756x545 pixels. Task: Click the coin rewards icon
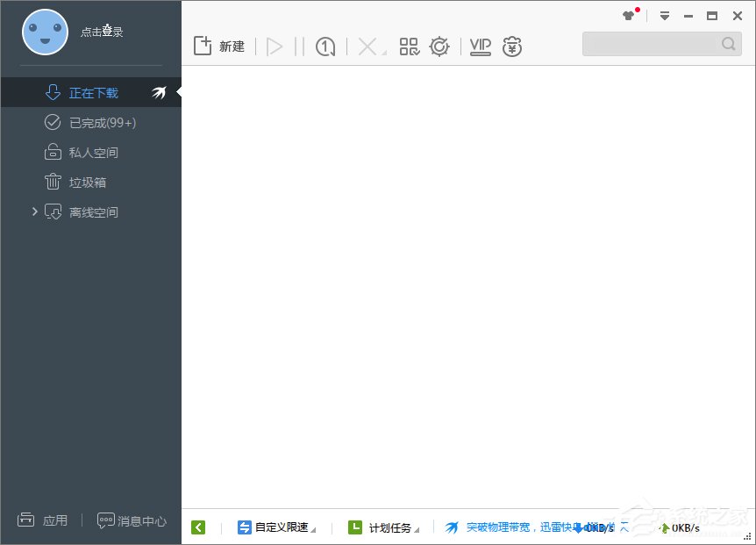point(512,46)
